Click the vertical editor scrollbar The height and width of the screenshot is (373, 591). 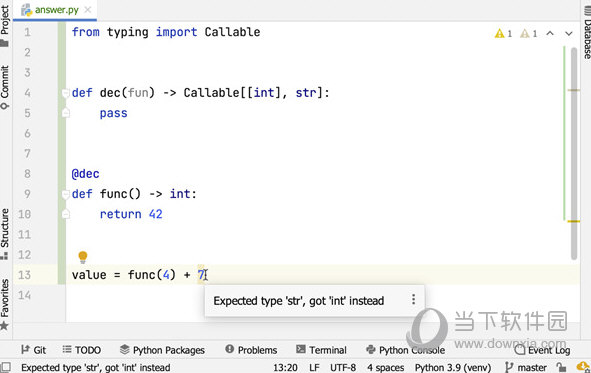coord(574,154)
